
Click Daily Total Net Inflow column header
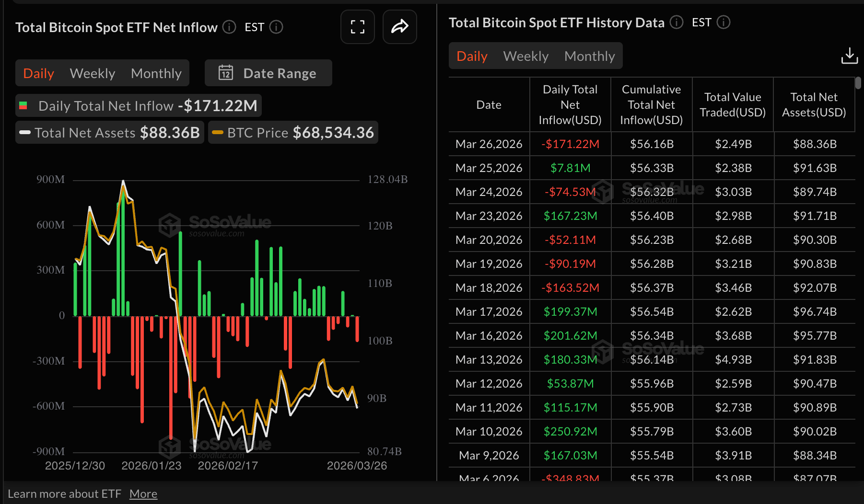click(x=570, y=105)
